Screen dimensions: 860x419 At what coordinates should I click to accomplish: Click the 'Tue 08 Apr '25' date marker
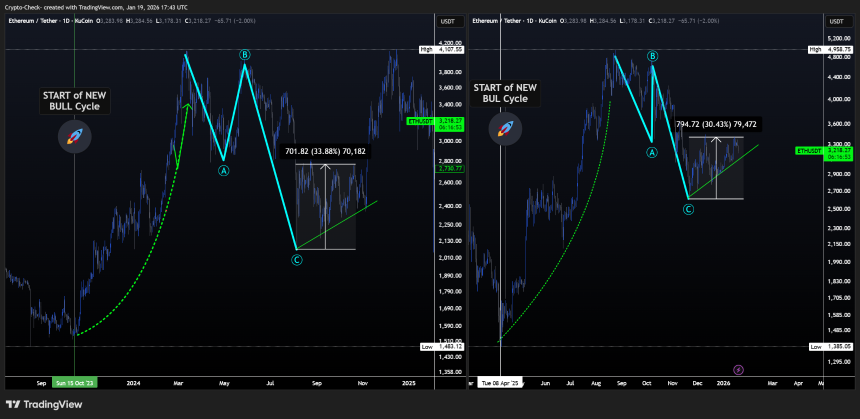click(x=500, y=383)
